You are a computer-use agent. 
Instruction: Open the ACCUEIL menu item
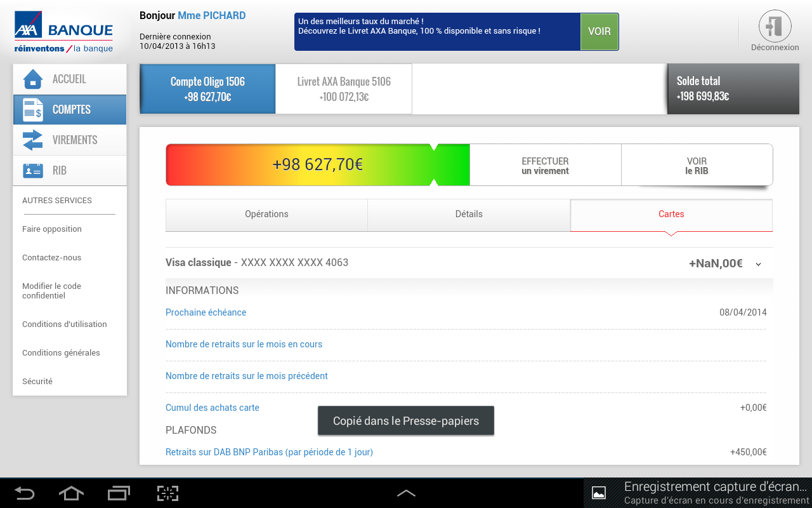(69, 79)
